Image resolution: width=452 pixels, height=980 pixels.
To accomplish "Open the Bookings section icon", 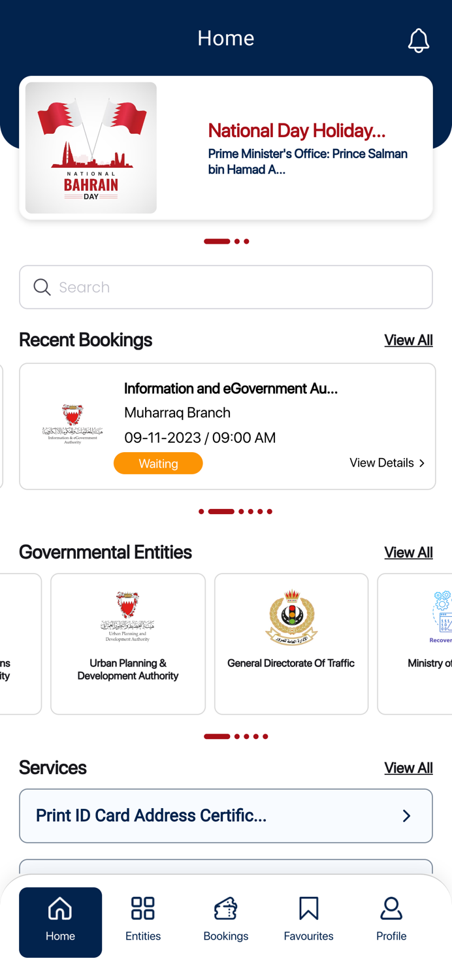I will pyautogui.click(x=226, y=907).
